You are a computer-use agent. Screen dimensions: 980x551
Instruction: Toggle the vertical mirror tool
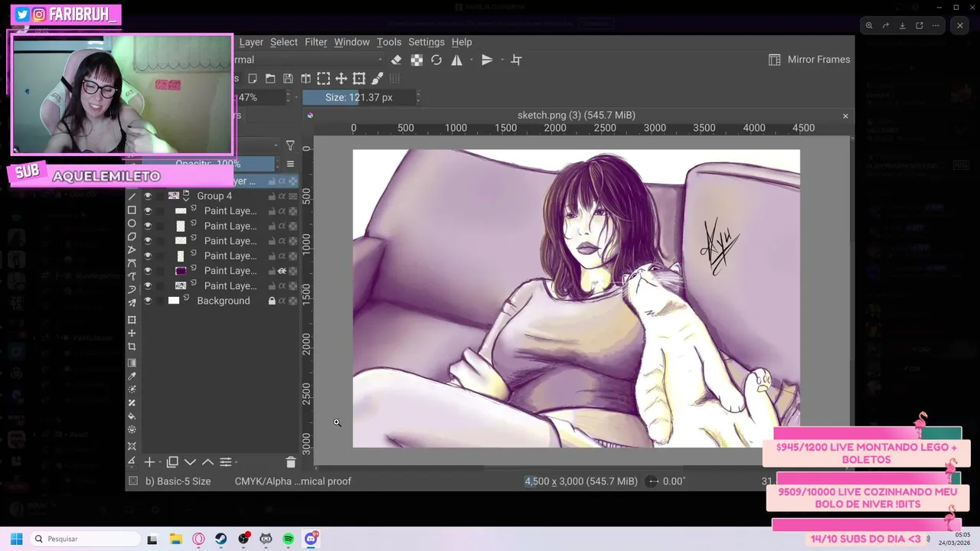pos(487,60)
